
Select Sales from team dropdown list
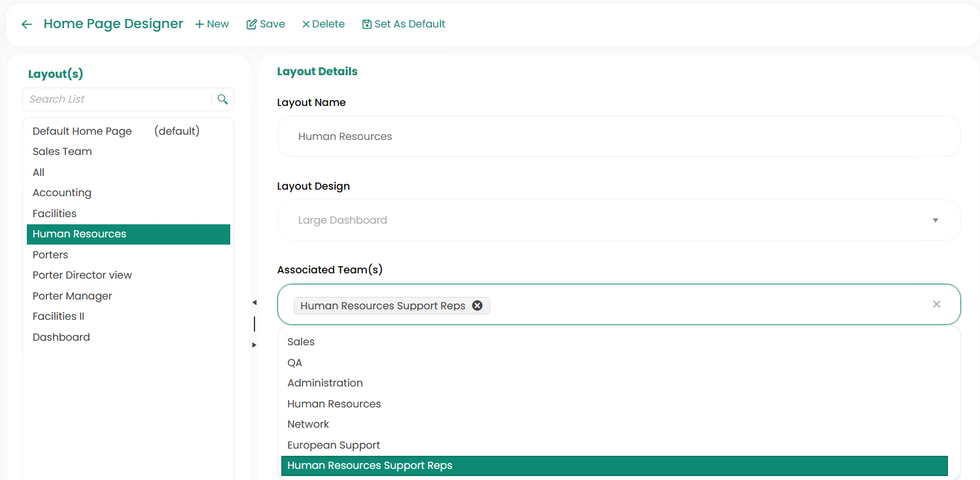[301, 342]
